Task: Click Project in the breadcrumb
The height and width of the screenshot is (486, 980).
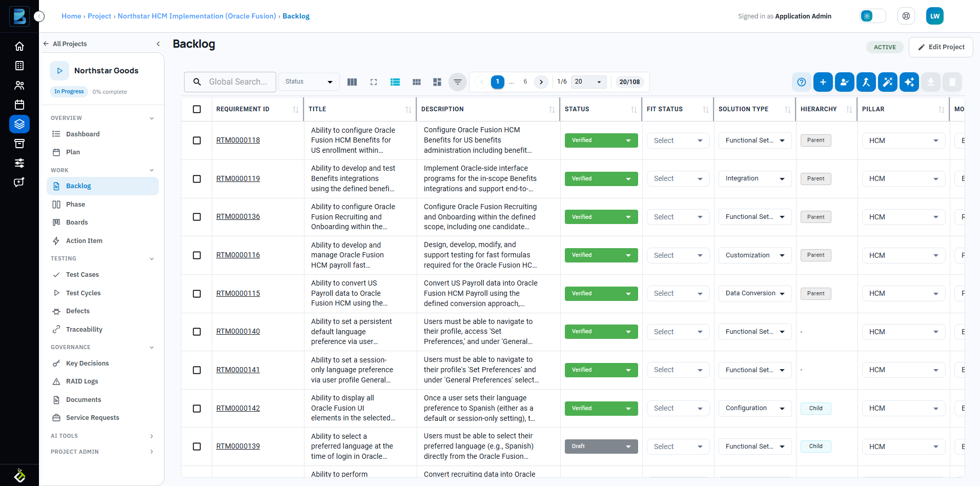Action: click(x=99, y=16)
